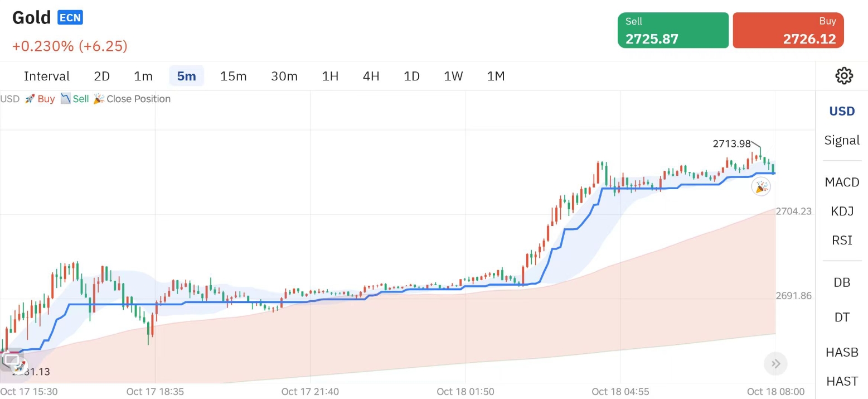Select the HASB indicator in sidebar
Image resolution: width=868 pixels, height=399 pixels.
842,352
